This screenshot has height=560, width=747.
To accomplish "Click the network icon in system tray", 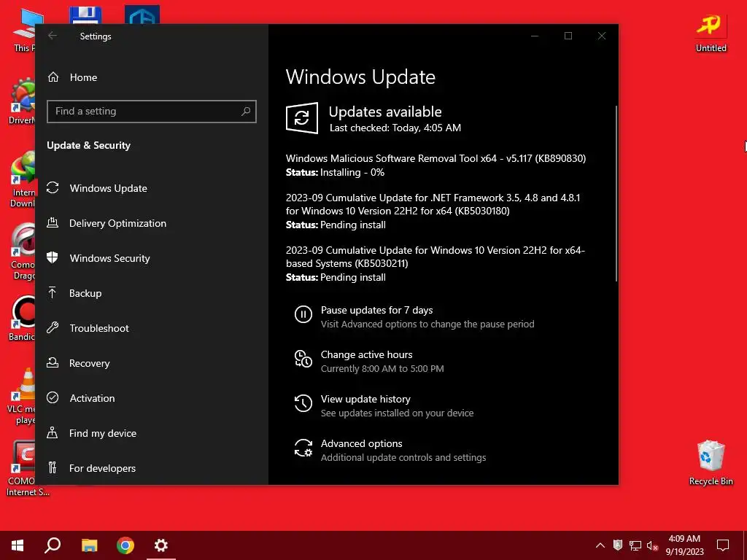I will coord(635,545).
